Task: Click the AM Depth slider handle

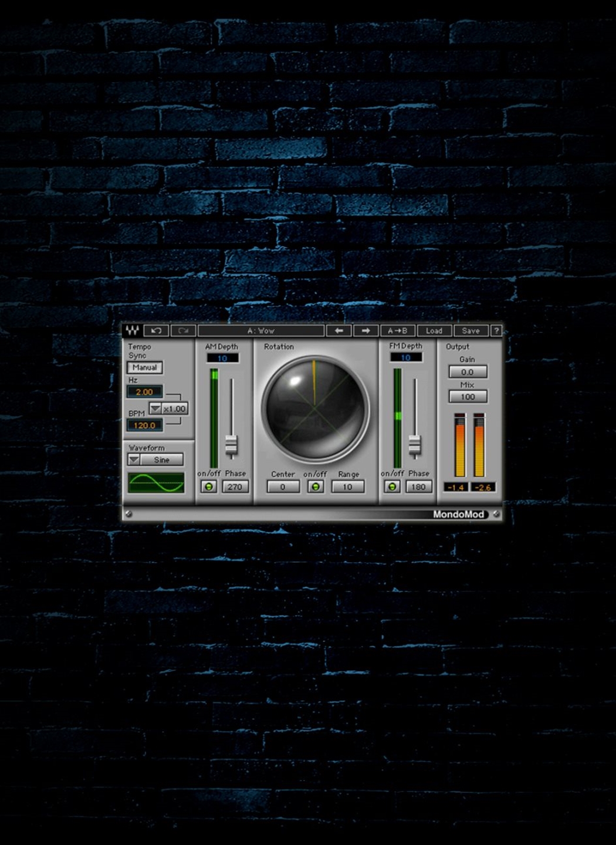Action: (232, 445)
